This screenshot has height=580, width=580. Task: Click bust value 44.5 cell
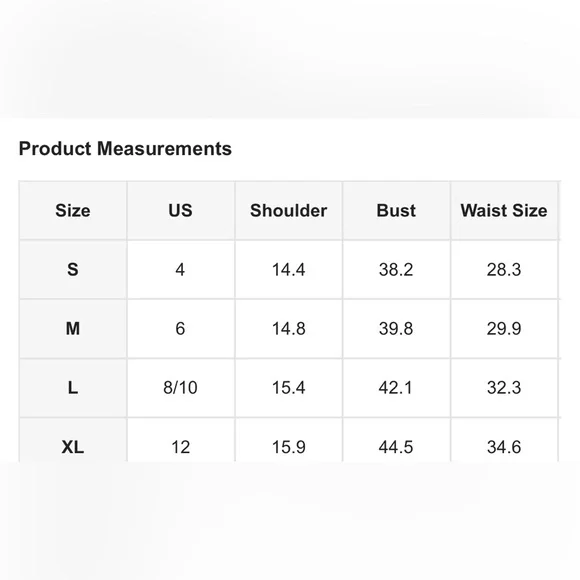coord(396,440)
